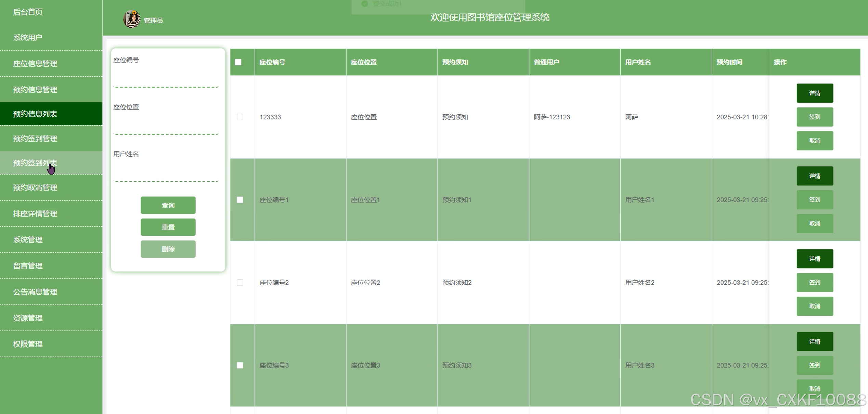Click the 查询 search button
The image size is (868, 414).
point(168,205)
